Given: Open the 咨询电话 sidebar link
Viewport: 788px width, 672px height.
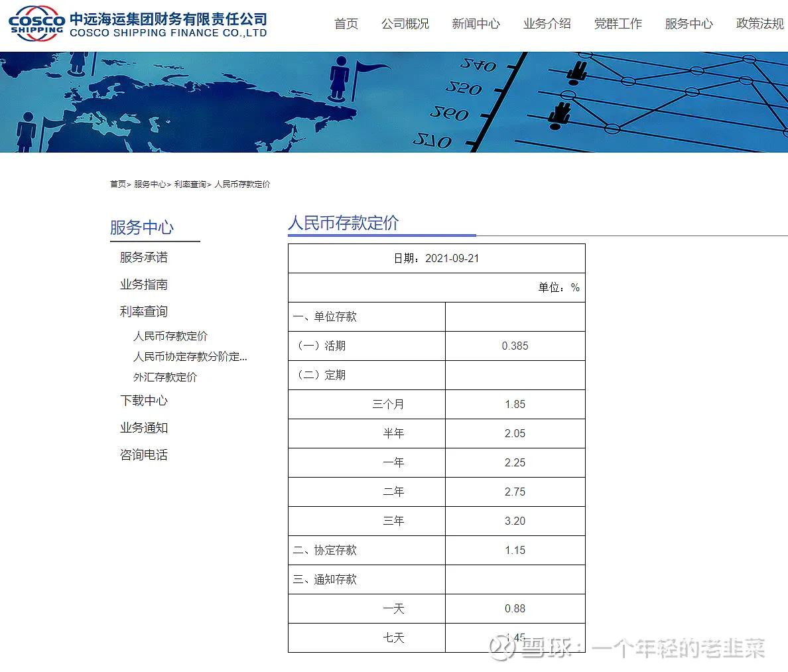Looking at the screenshot, I should coord(143,454).
